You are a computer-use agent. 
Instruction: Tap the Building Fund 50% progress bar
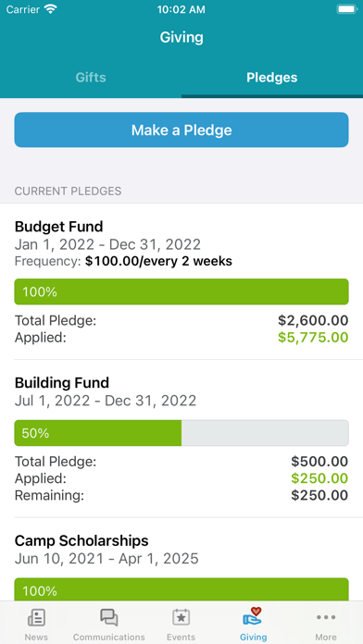181,433
